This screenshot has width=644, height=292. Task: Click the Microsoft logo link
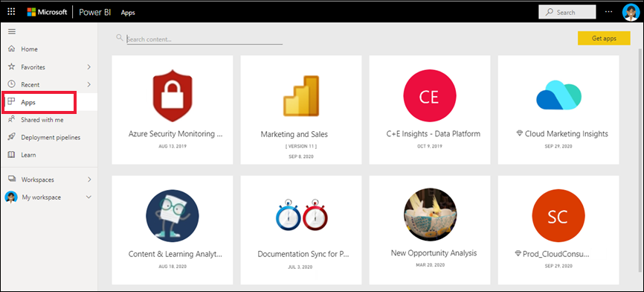pyautogui.click(x=47, y=12)
